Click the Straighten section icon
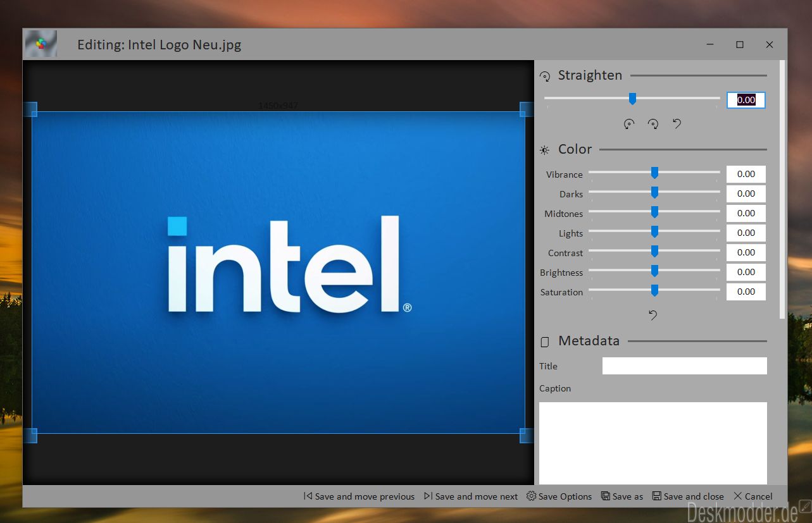 545,77
